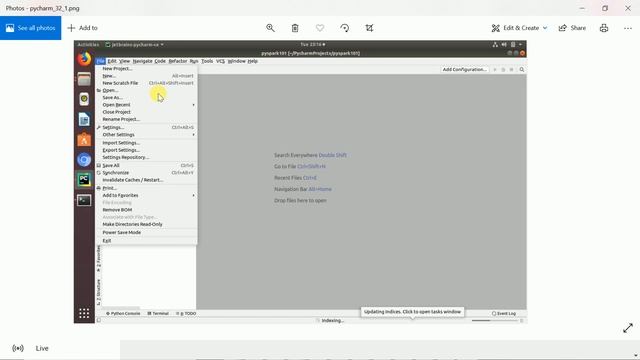Enter full screen using expand arrows icon
The width and height of the screenshot is (640, 360).
(628, 328)
